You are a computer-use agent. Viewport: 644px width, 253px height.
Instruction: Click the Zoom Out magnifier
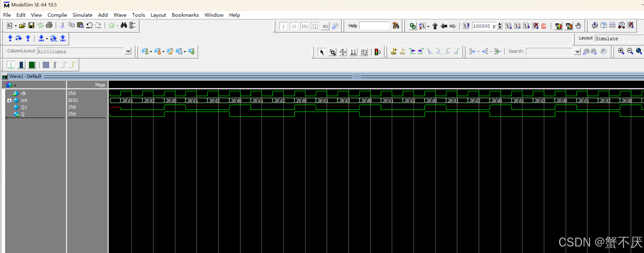click(x=630, y=51)
